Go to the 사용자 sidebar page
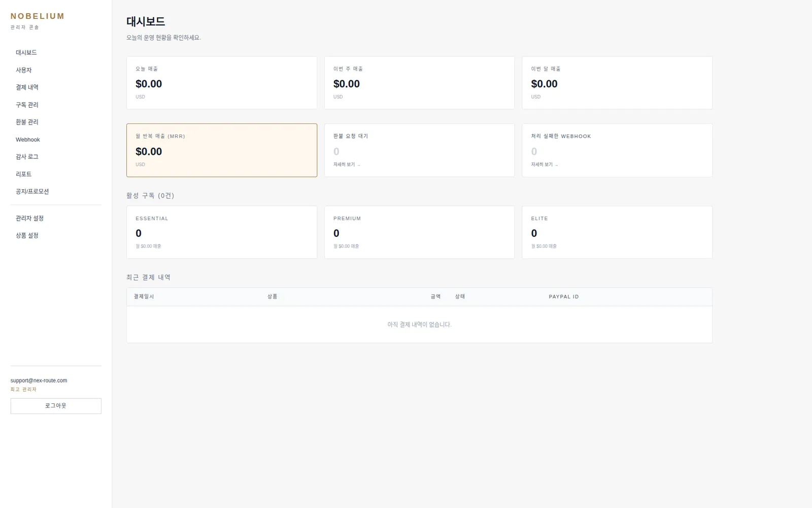The height and width of the screenshot is (508, 812). tap(56, 70)
